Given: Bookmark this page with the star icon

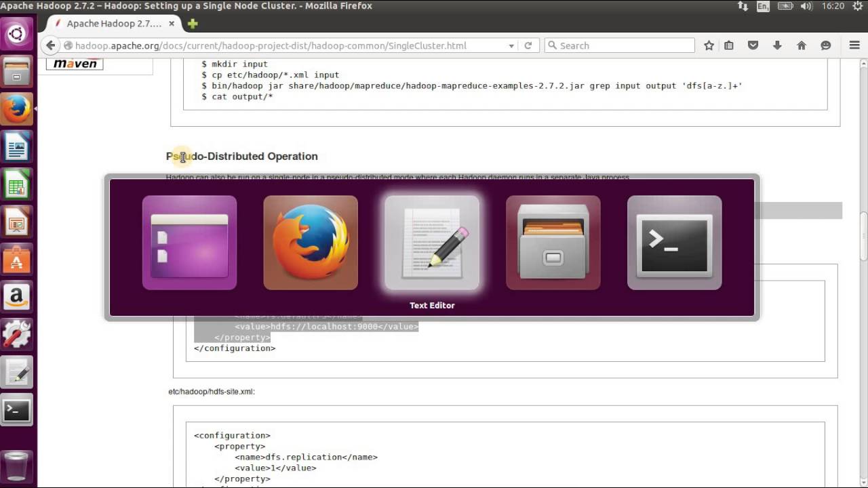Looking at the screenshot, I should [x=709, y=45].
